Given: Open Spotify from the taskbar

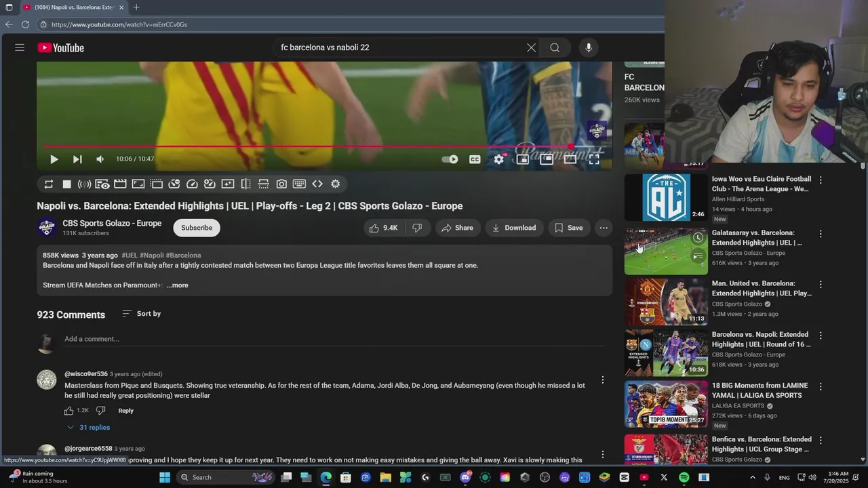Looking at the screenshot, I should click(x=684, y=477).
